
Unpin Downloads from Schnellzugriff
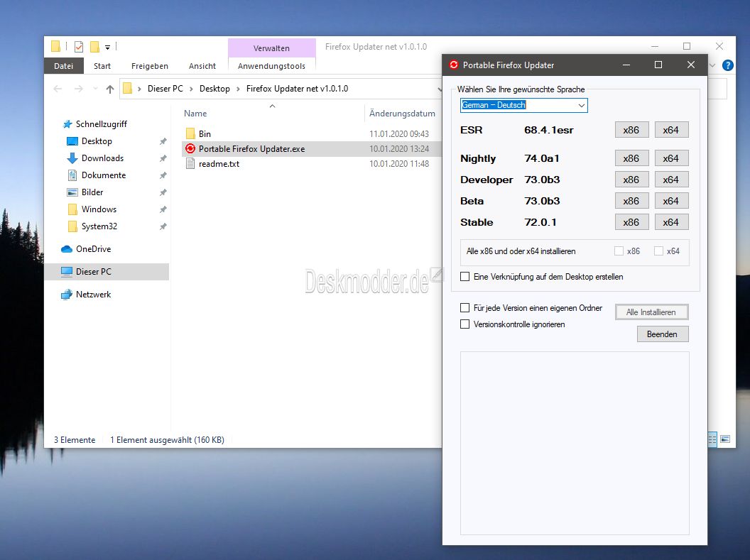click(163, 158)
